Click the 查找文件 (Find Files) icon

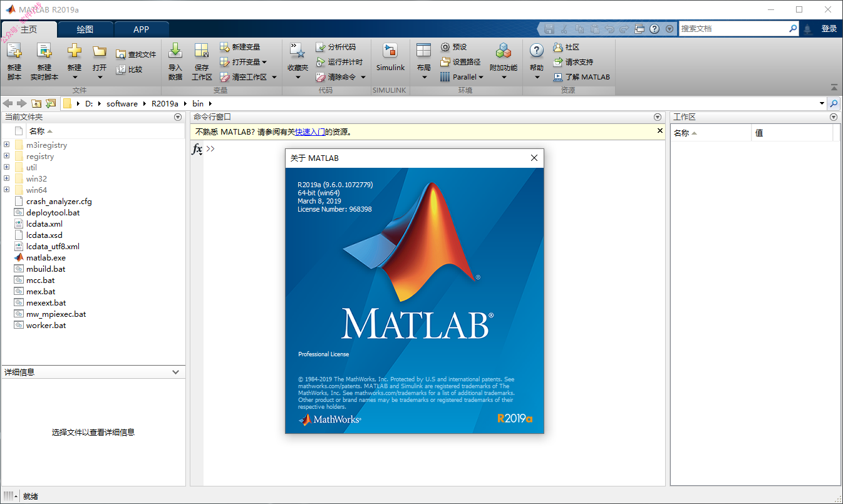pyautogui.click(x=121, y=54)
